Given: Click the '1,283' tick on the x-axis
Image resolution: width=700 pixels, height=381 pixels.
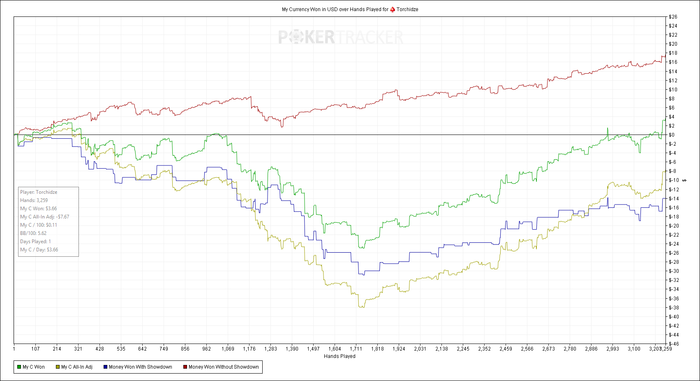Looking at the screenshot, I should click(271, 349).
